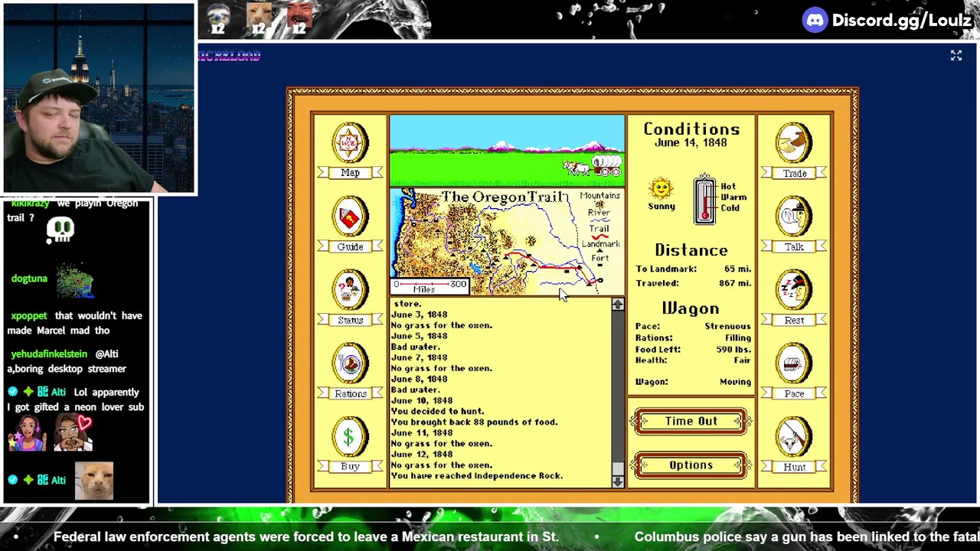The width and height of the screenshot is (980, 551).
Task: Click the Rations 'Filling' value
Action: tap(738, 338)
